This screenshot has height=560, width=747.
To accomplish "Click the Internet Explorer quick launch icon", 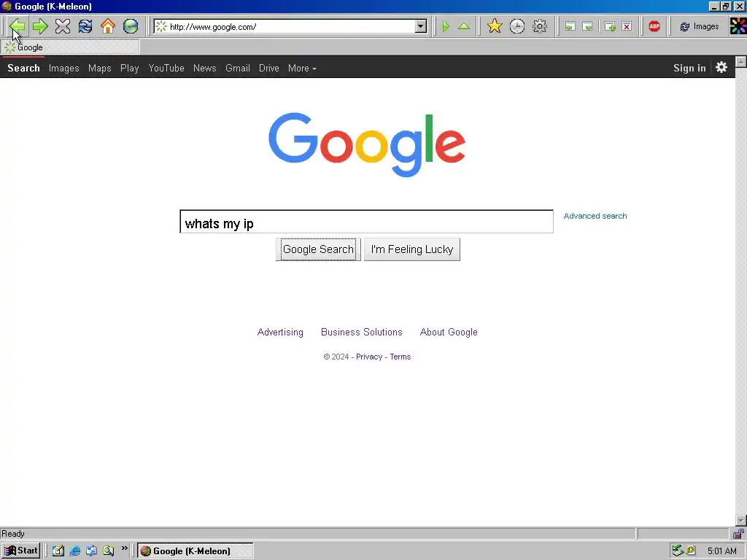I will (x=75, y=551).
